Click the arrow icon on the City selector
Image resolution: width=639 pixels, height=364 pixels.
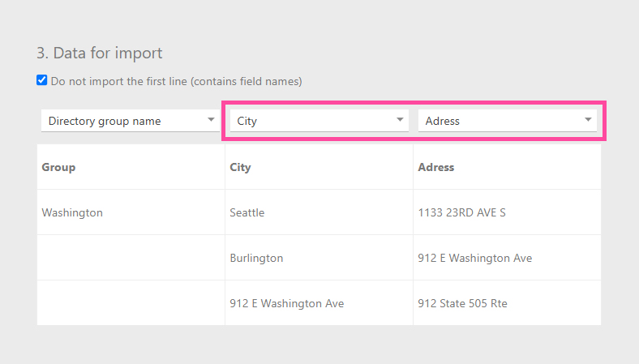coord(400,120)
